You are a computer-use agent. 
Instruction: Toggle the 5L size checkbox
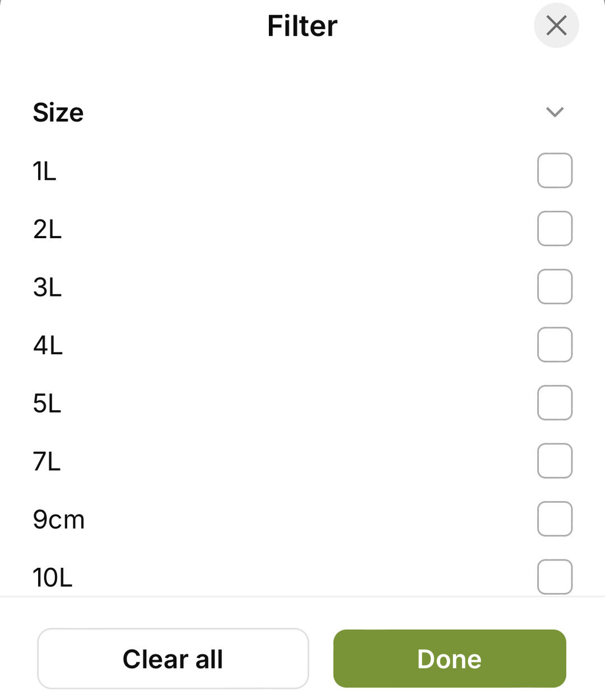tap(555, 402)
